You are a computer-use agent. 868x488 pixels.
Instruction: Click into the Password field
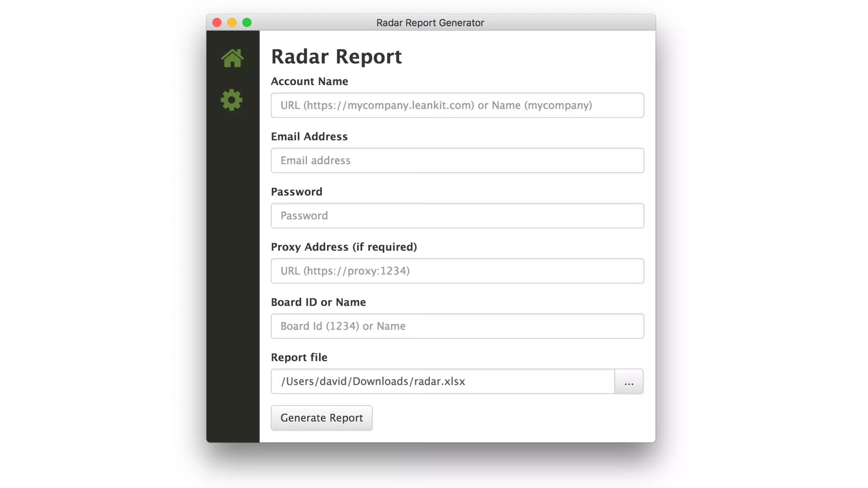coord(457,216)
